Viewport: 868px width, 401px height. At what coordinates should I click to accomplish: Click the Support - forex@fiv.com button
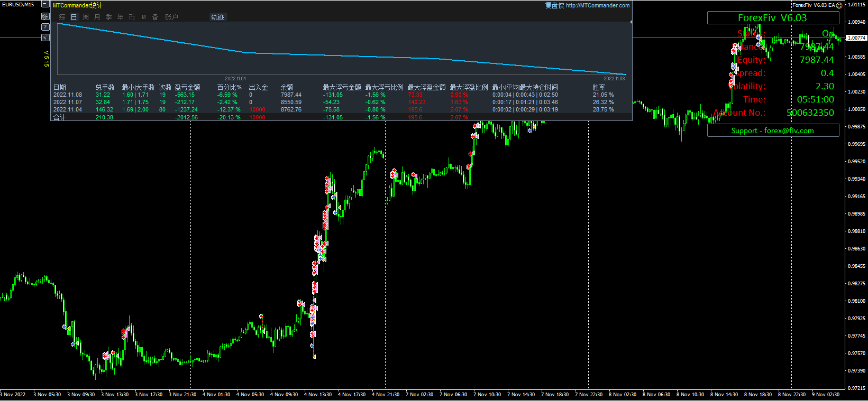pyautogui.click(x=773, y=130)
